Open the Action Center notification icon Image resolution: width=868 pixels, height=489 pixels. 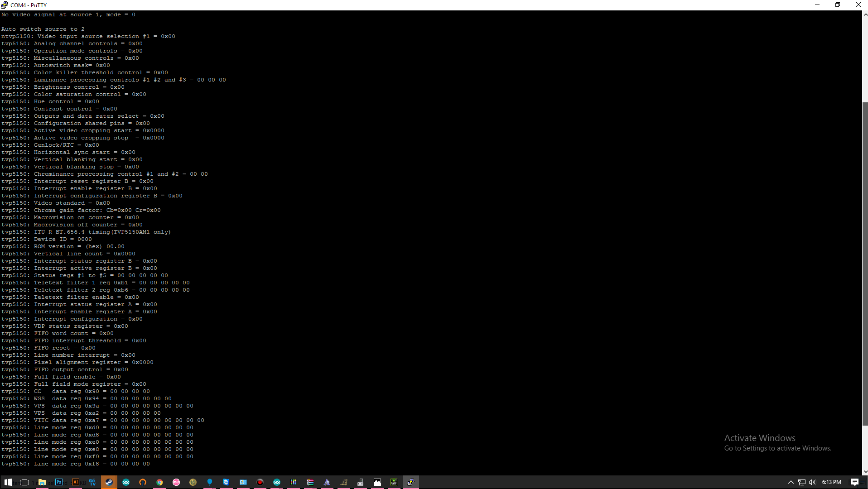click(855, 482)
